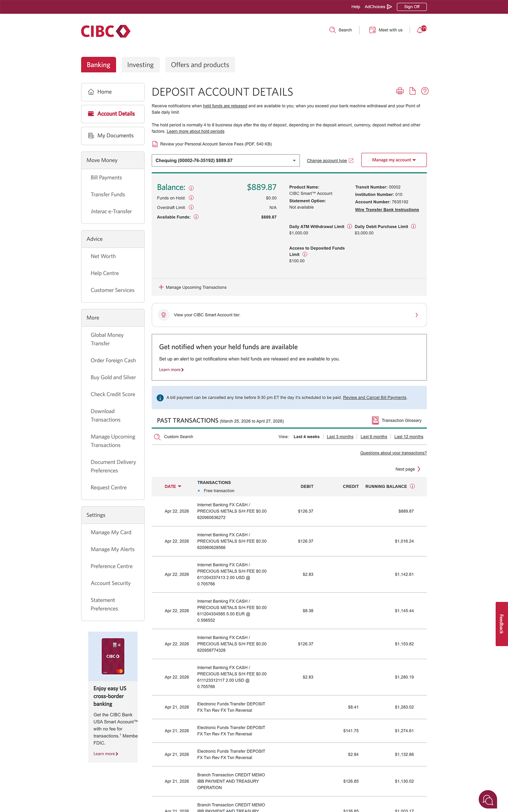This screenshot has height=812, width=508.
Task: Open Bill Payments menu item
Action: (106, 178)
